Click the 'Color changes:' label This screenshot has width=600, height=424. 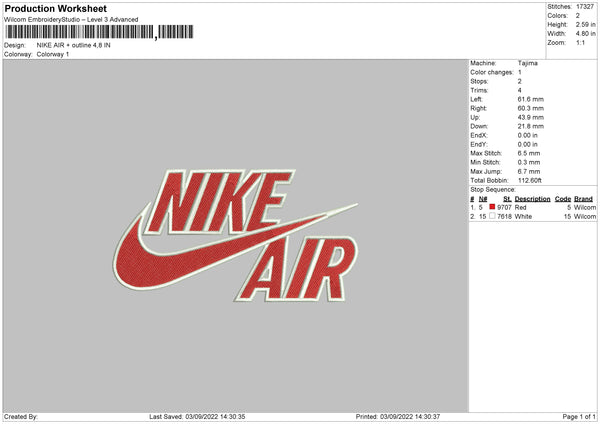click(492, 72)
